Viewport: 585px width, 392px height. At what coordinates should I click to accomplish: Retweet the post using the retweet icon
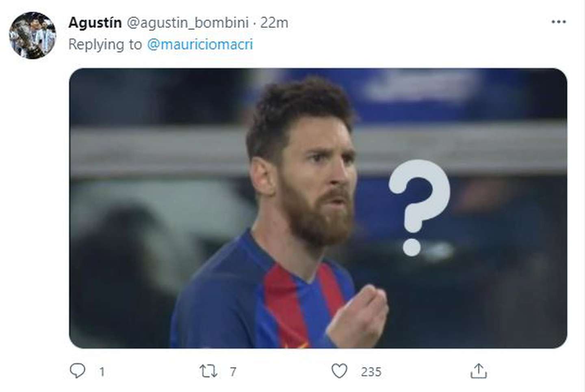pyautogui.click(x=208, y=371)
